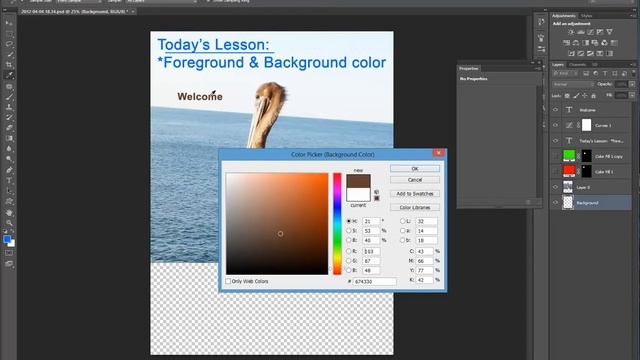The width and height of the screenshot is (640, 360).
Task: Select the Hand tool
Action: [9, 213]
